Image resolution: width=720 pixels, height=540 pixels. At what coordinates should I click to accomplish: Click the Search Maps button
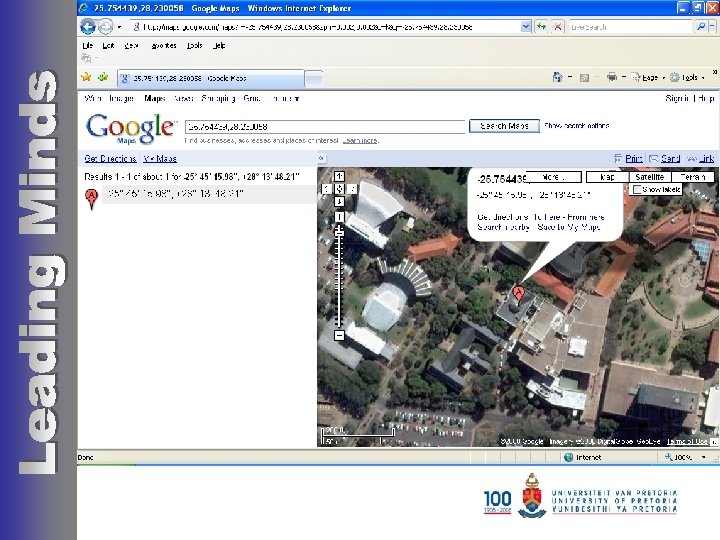[504, 126]
